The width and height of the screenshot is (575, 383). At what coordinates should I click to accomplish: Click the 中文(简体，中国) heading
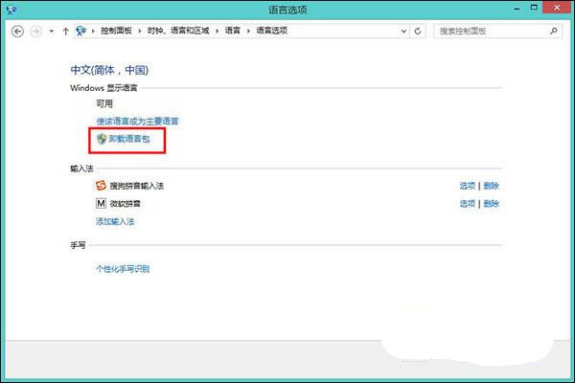coord(109,70)
